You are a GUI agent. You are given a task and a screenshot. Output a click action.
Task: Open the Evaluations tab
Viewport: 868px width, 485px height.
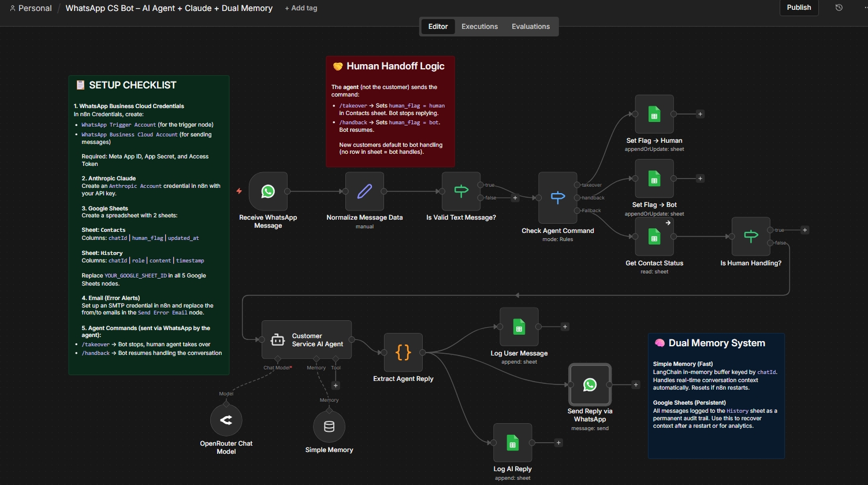point(531,27)
